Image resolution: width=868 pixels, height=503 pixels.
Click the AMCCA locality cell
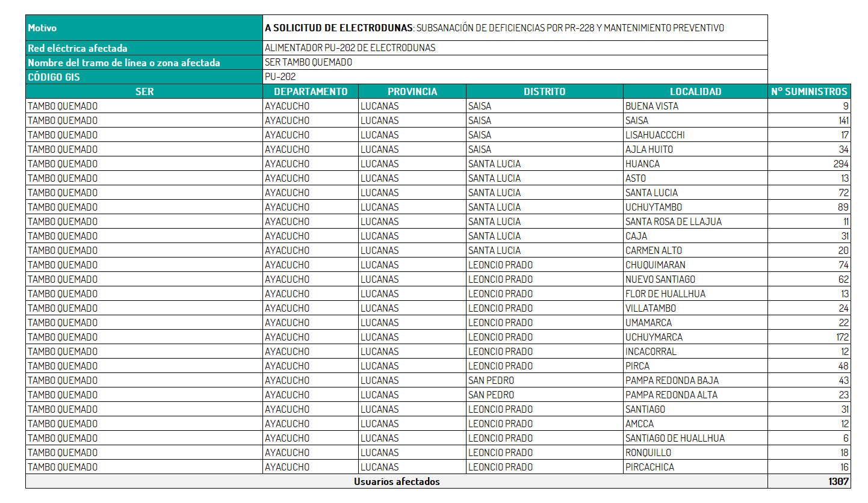tap(696, 424)
